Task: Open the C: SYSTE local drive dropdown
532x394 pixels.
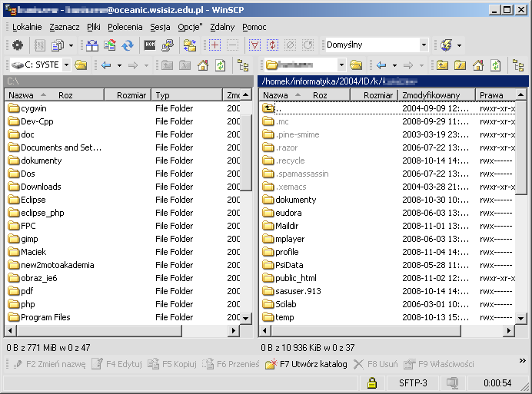Action: click(67, 65)
